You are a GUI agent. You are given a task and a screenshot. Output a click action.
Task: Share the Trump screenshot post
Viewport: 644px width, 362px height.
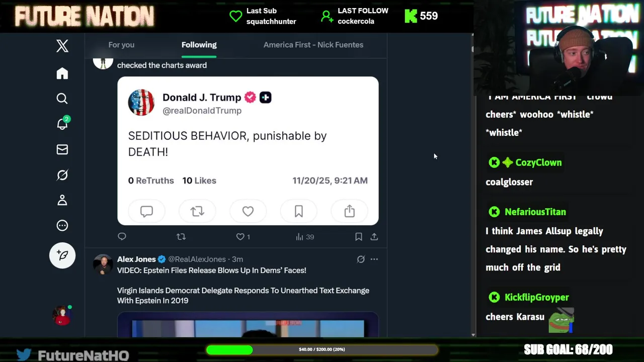[x=374, y=236]
